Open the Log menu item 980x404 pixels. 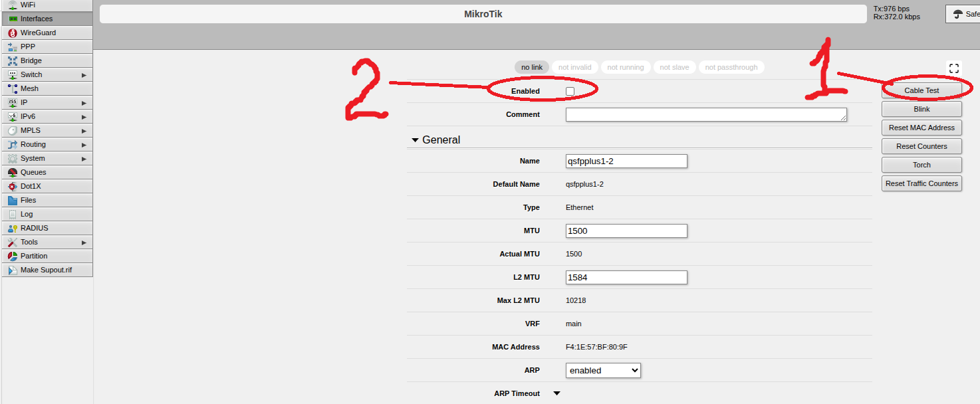point(27,214)
